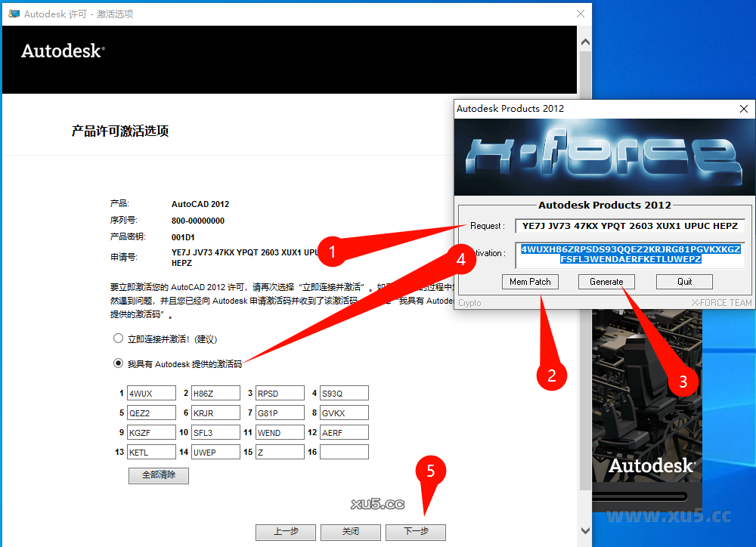Click the Autodesk license window title bar icon

coord(12,13)
